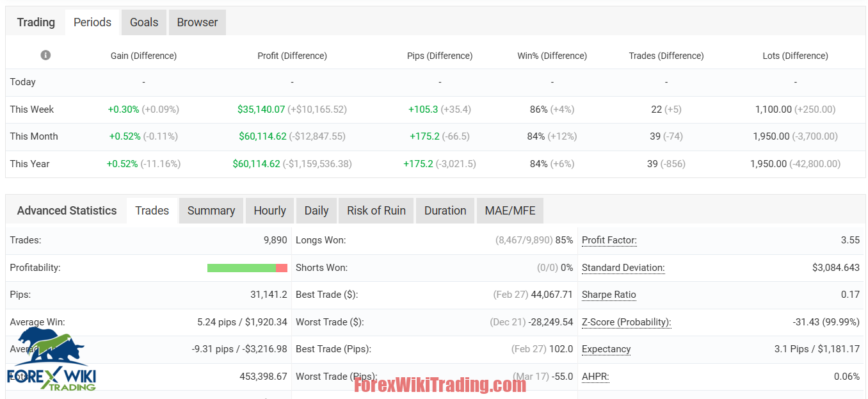
Task: Click Best Trade (Pips) value 102.0
Action: (561, 349)
